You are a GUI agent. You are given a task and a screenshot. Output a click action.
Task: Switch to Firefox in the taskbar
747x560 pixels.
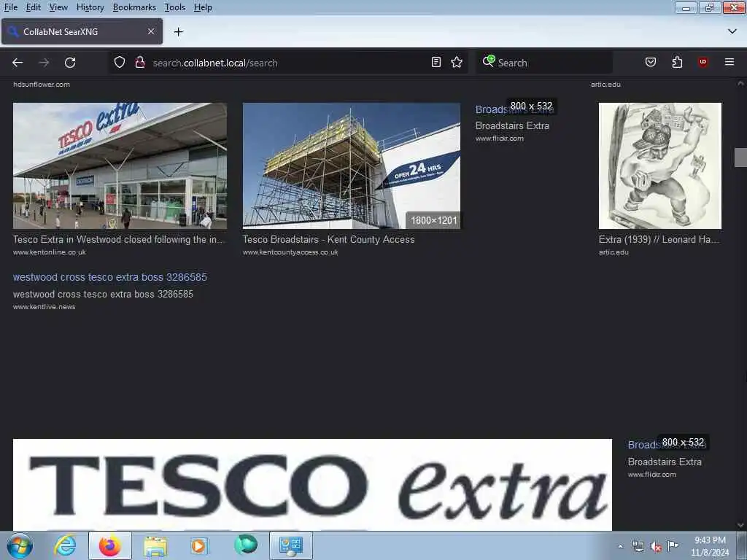pos(110,545)
